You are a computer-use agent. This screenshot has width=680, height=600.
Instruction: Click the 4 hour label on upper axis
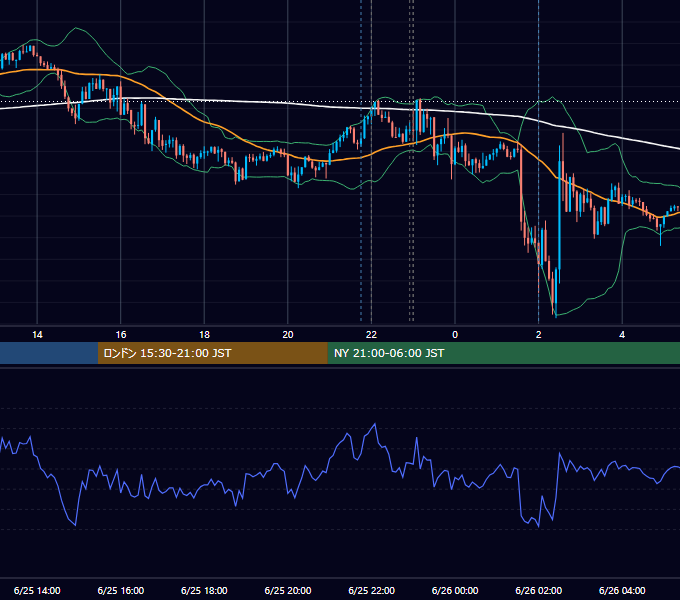[622, 335]
